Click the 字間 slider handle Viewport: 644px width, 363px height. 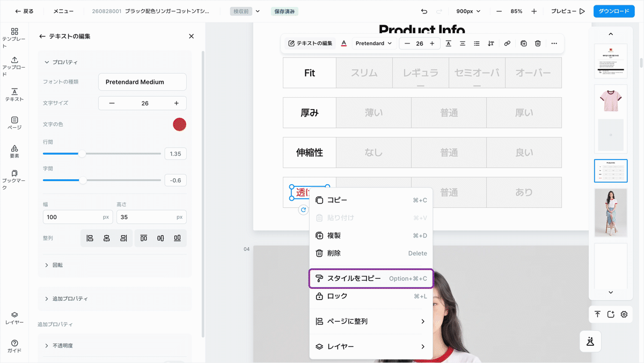[x=83, y=180]
